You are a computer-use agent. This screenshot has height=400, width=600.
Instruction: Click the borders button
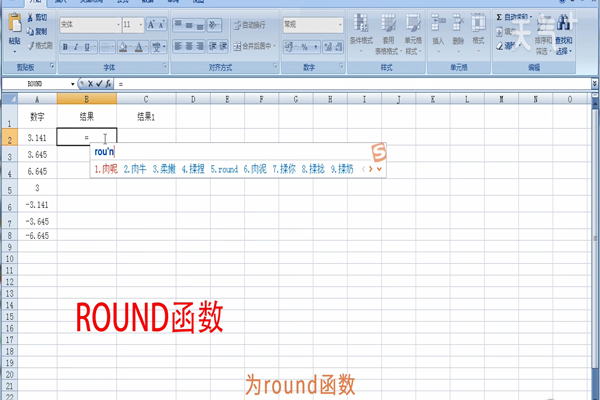tap(105, 47)
